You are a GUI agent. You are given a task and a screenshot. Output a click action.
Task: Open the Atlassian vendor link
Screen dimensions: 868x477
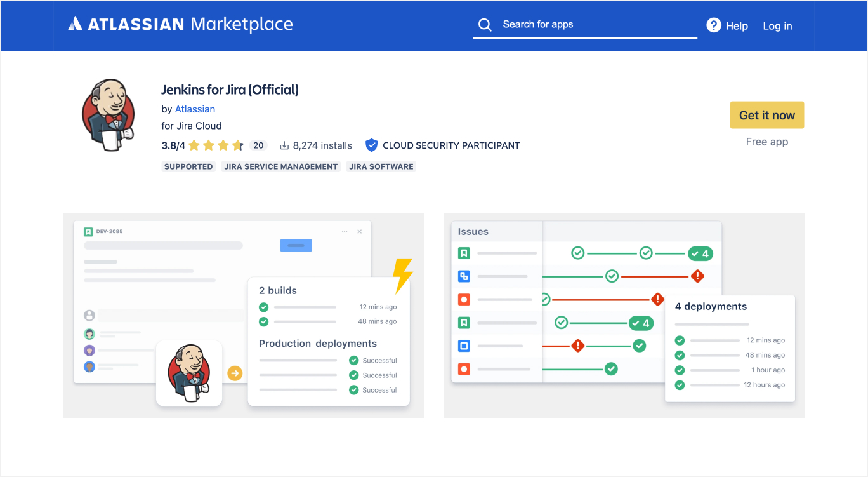195,109
